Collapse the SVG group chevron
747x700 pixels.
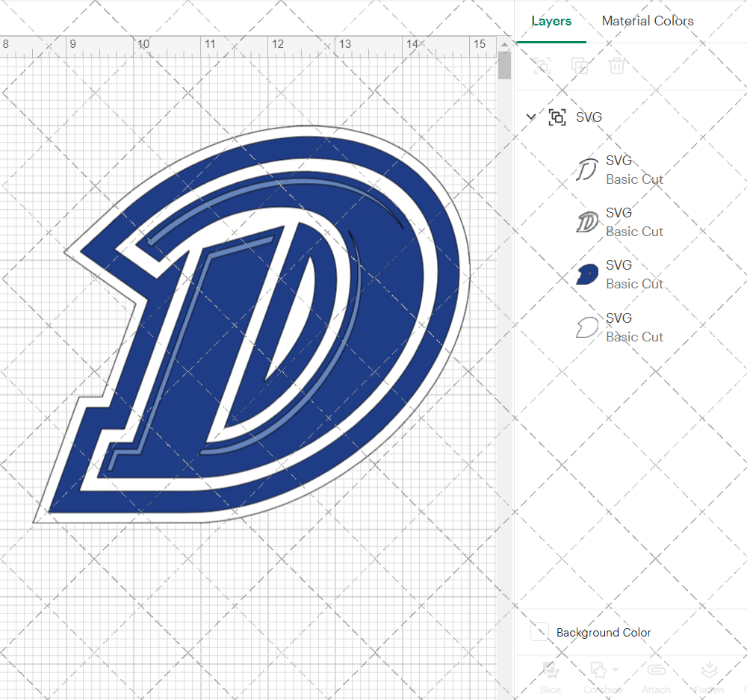tap(530, 117)
